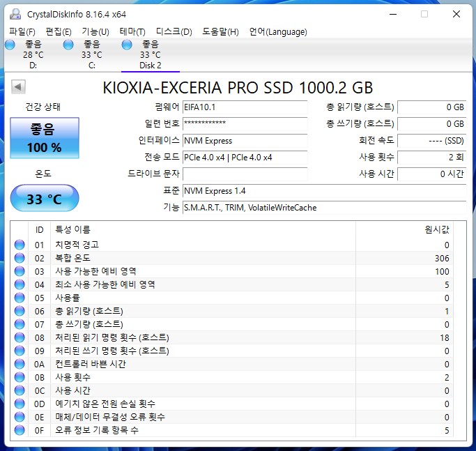The height and width of the screenshot is (451, 476).
Task: Click the power-on hours value 0 시간
Action: pyautogui.click(x=432, y=174)
